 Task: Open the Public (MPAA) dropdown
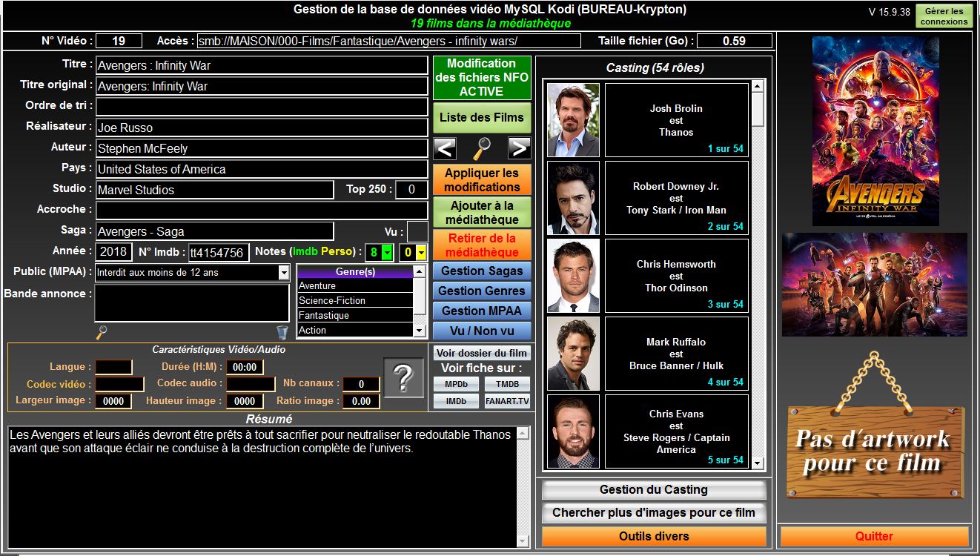coord(284,273)
